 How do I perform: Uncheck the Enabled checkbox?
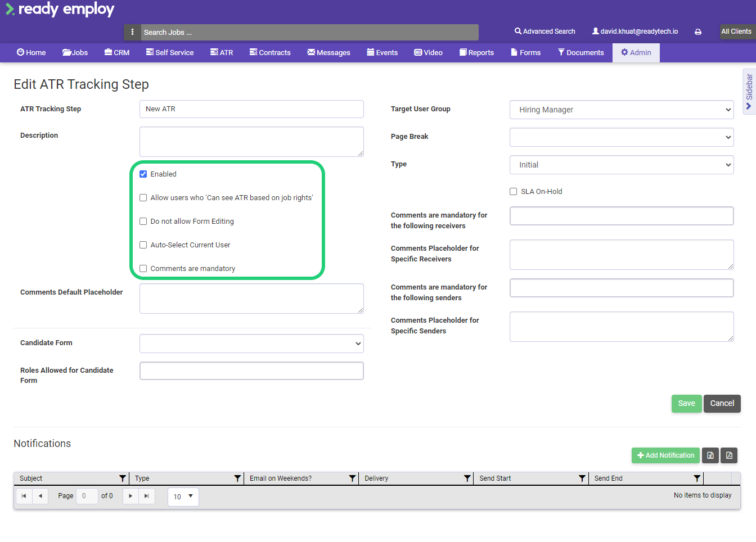[143, 174]
